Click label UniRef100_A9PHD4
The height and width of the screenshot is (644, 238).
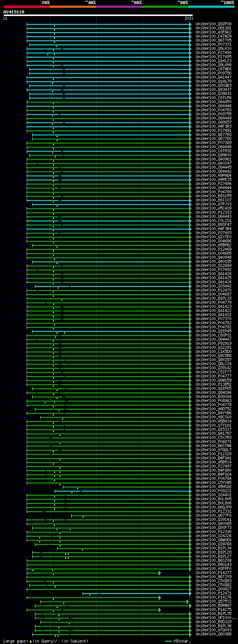point(213,175)
